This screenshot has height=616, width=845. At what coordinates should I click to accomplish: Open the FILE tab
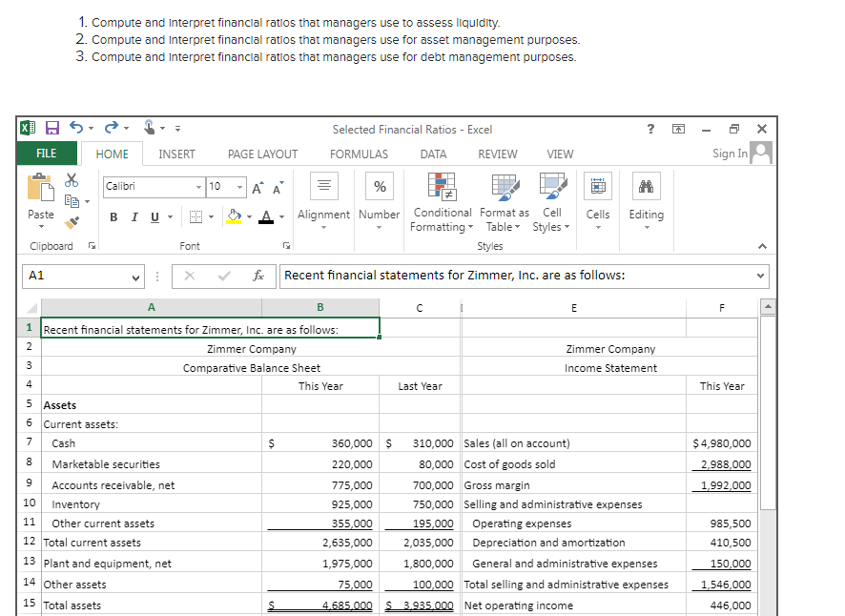[x=47, y=154]
